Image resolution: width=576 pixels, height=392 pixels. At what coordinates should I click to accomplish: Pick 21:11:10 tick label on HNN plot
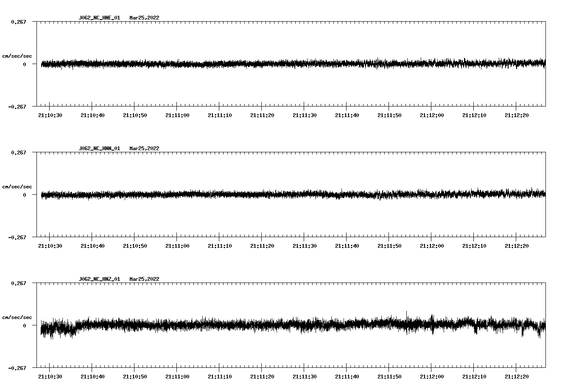coord(220,246)
